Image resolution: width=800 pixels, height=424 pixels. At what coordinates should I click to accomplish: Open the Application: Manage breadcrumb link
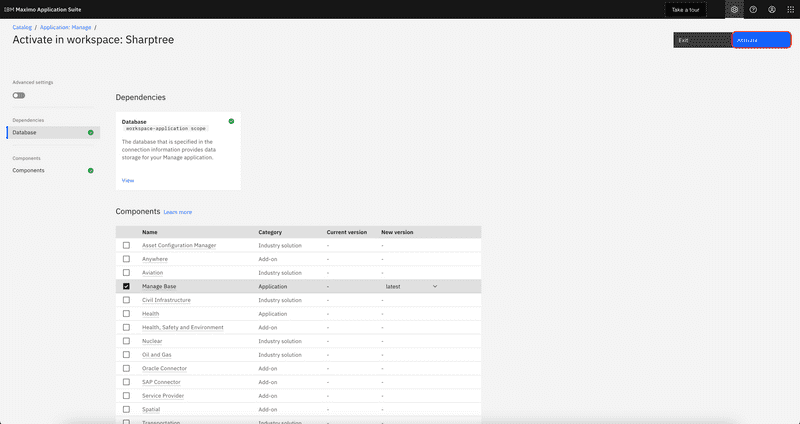pyautogui.click(x=65, y=28)
